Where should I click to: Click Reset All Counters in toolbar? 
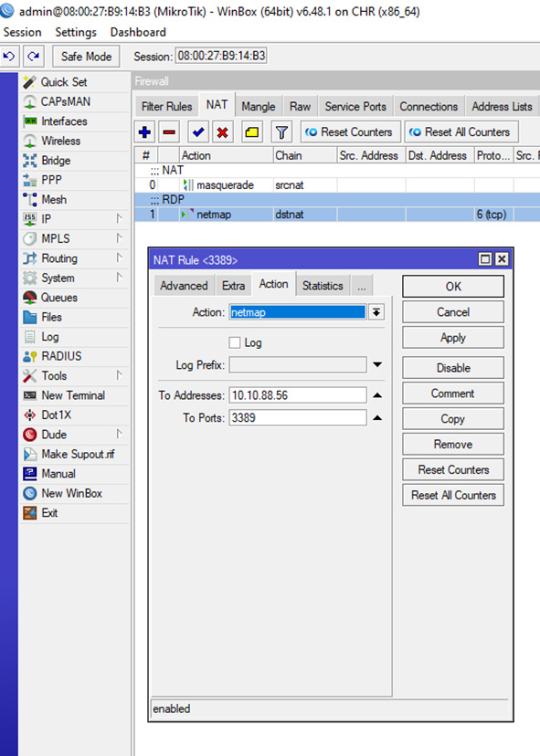coord(461,132)
